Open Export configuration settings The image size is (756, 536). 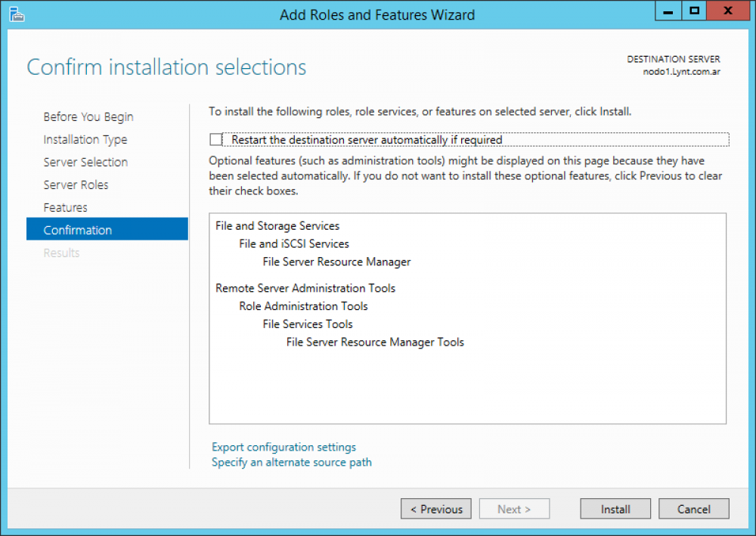coord(283,447)
